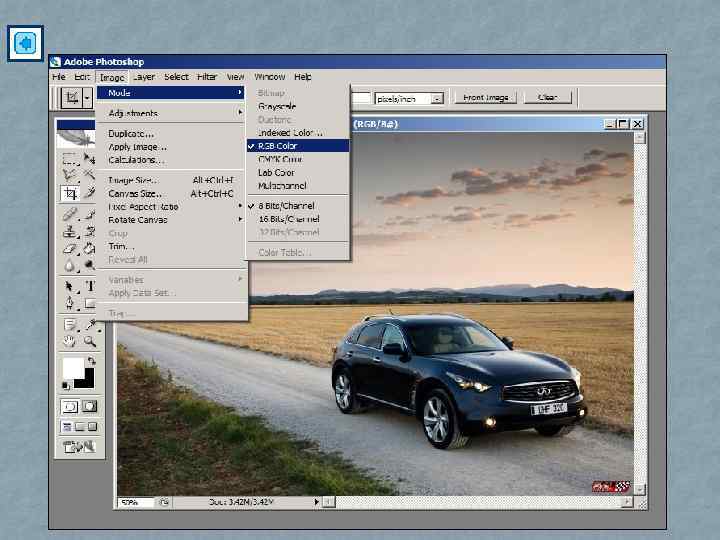Click the foreground color swatch
Viewport: 720px width, 540px height.
tap(73, 368)
